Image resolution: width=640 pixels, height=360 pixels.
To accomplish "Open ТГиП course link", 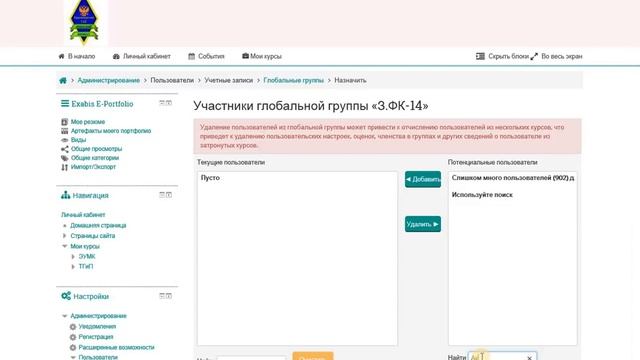I will [86, 267].
